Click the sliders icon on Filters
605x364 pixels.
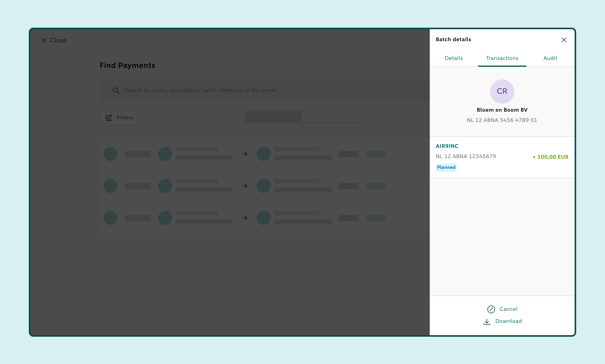pyautogui.click(x=109, y=118)
